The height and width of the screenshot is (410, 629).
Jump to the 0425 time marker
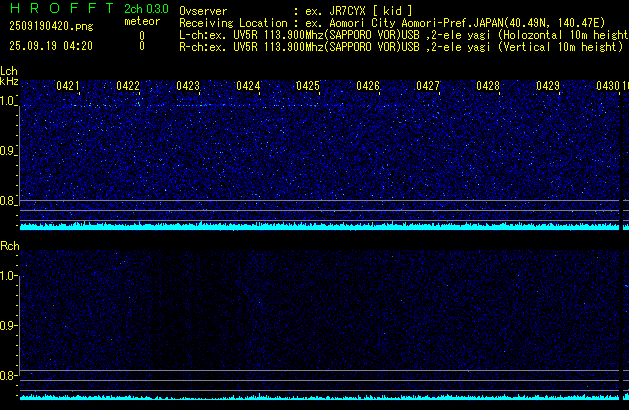(308, 87)
